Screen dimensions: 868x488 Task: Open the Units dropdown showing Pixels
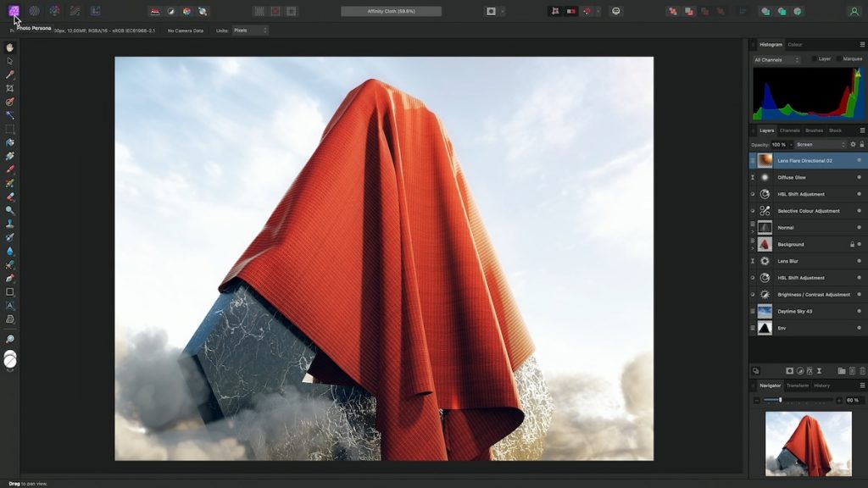[250, 30]
